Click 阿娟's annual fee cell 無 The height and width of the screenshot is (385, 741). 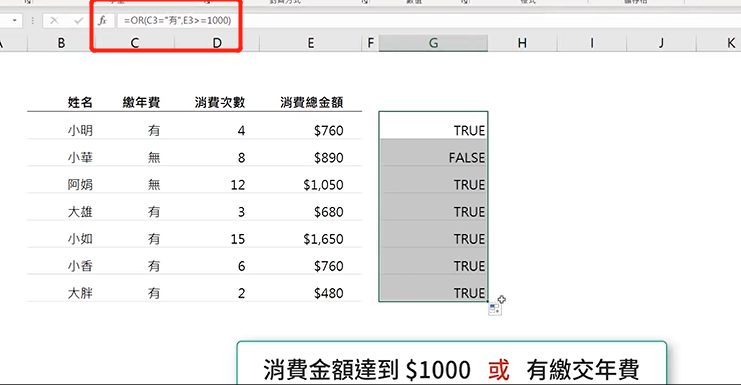coord(154,185)
